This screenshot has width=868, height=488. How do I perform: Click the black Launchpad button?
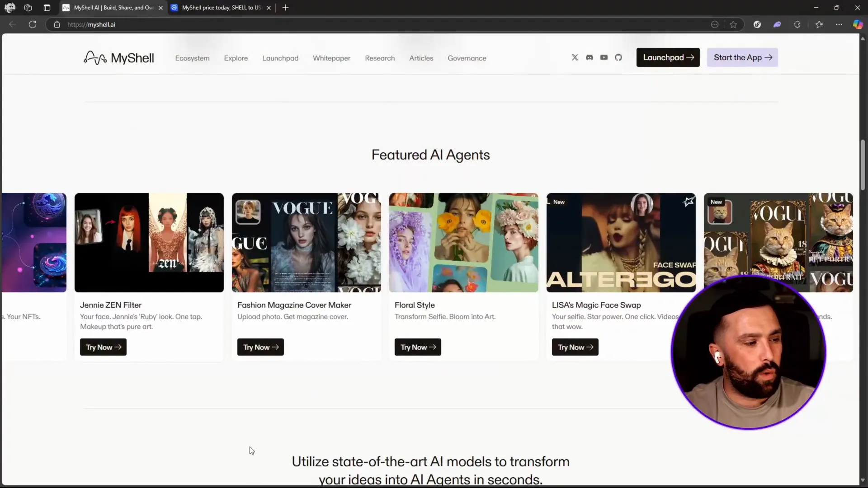[668, 57]
